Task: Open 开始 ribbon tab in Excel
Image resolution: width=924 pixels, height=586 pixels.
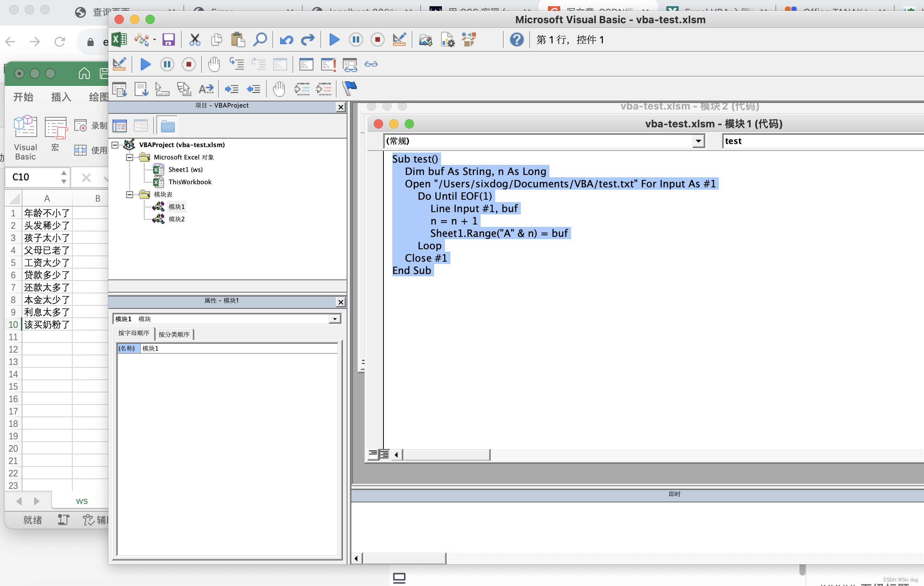Action: [x=23, y=97]
